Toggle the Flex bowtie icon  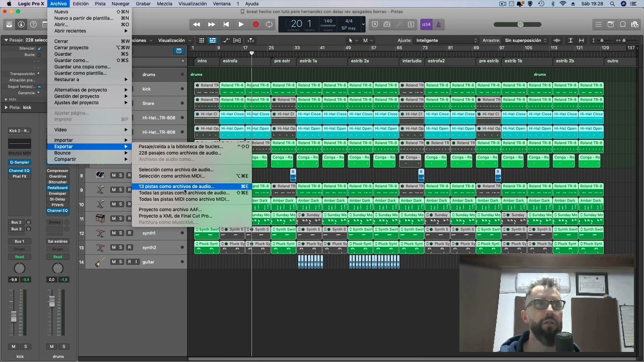[x=237, y=40]
